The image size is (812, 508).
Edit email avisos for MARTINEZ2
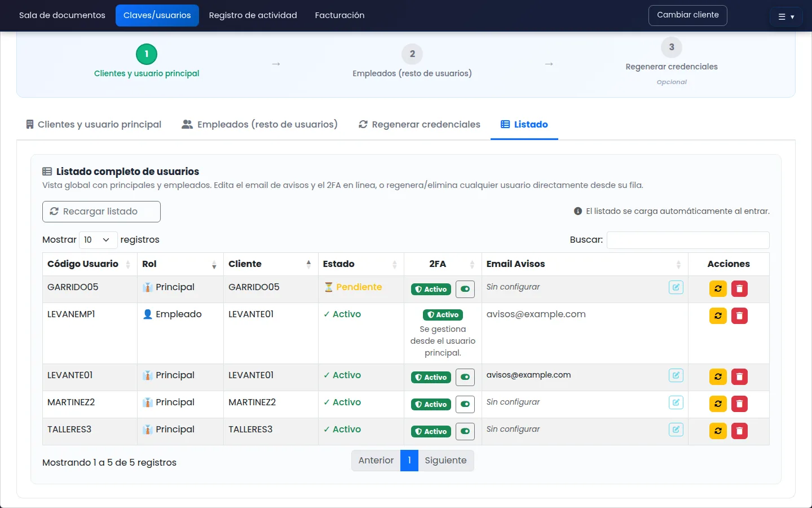(676, 402)
